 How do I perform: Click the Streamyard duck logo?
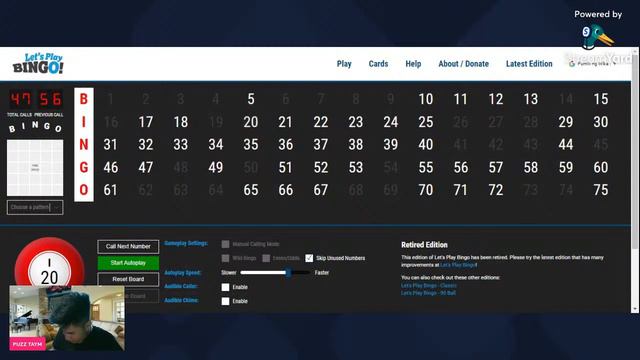[x=598, y=36]
